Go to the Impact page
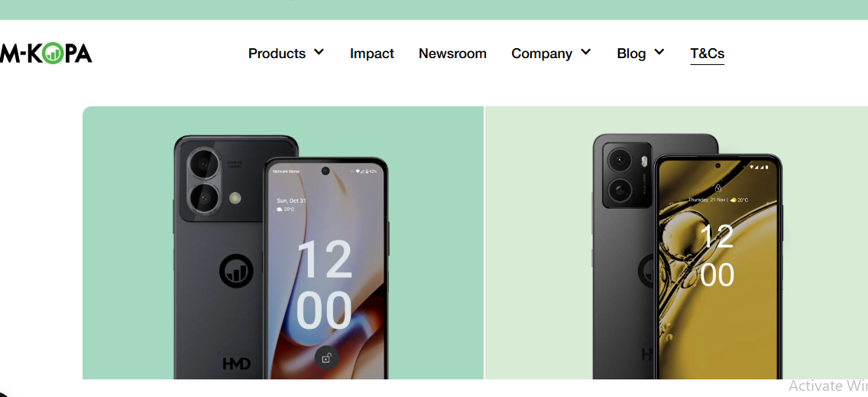Screen dimensions: 868x397 pyautogui.click(x=372, y=54)
